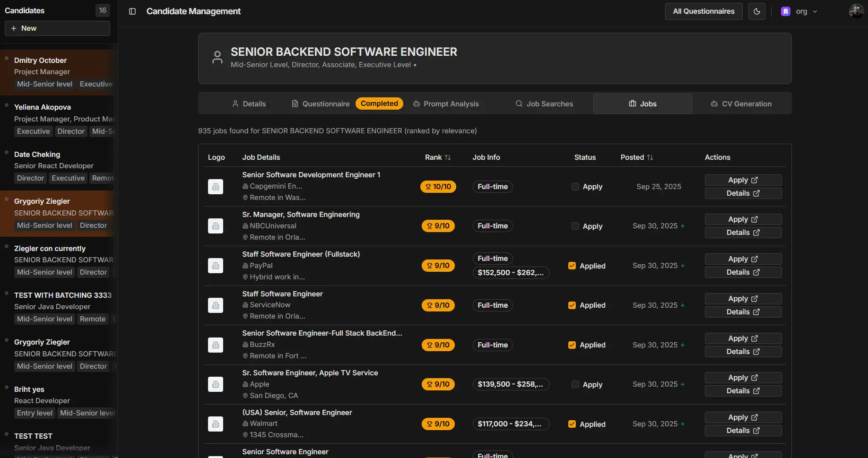
Task: Click the All Questionnaires button
Action: [703, 11]
